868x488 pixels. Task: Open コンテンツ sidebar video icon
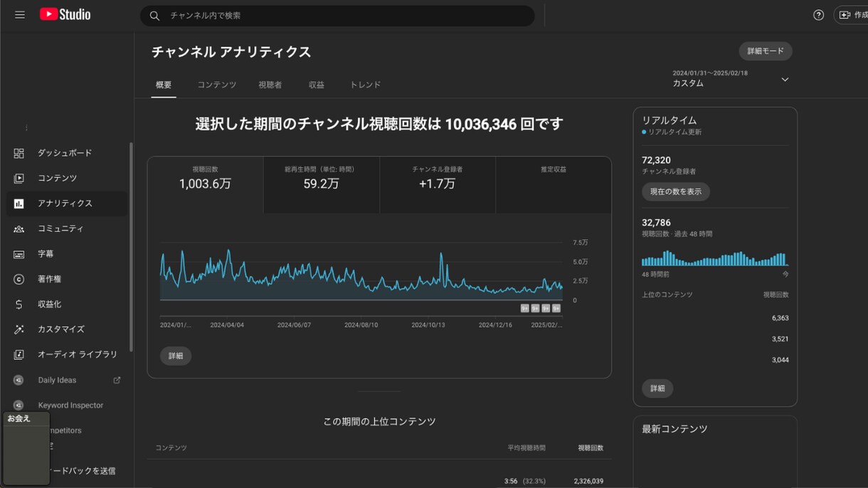(x=19, y=178)
